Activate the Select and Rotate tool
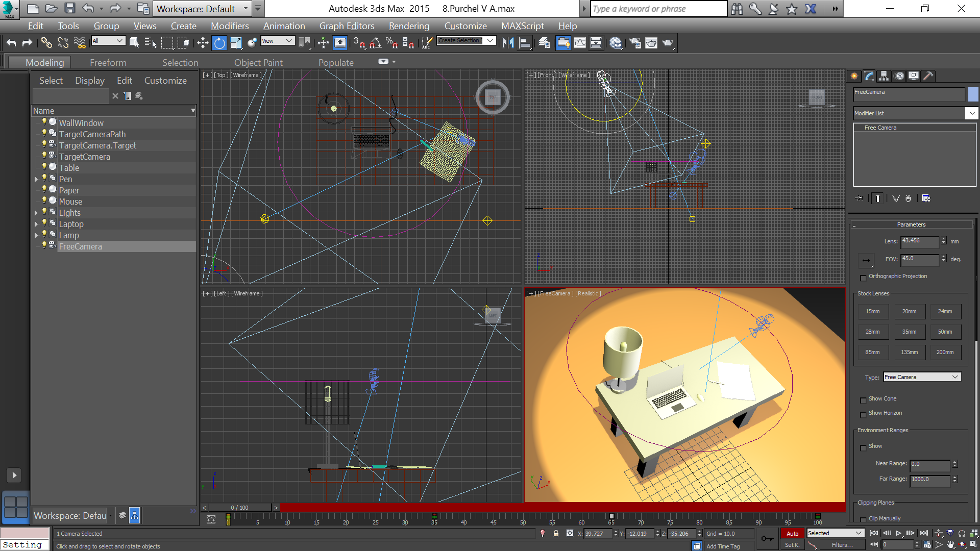 pos(219,43)
